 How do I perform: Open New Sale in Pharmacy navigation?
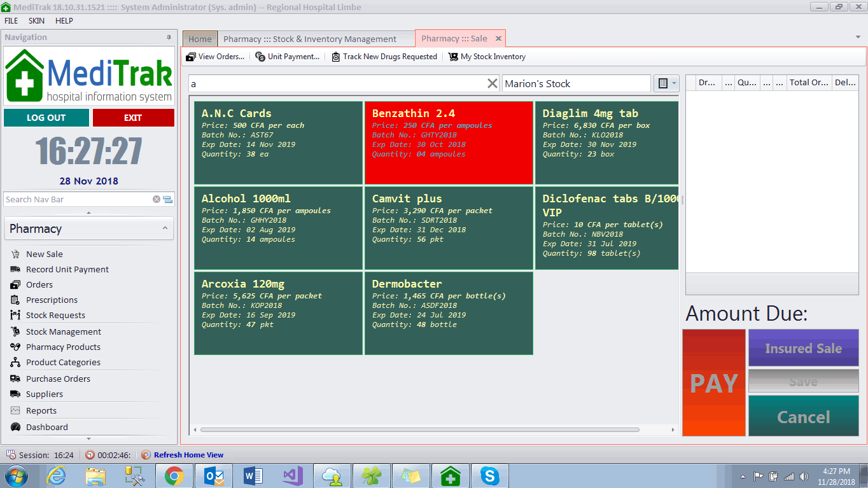45,254
